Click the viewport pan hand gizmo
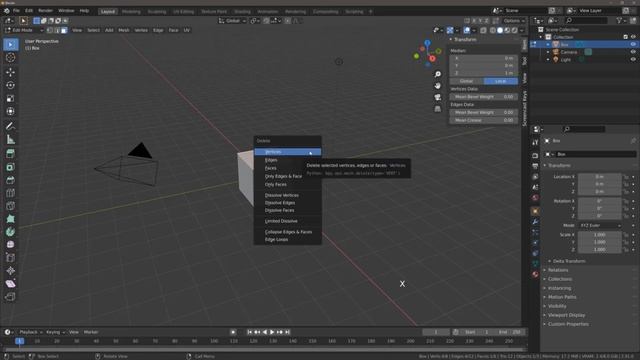Screen dimensions: 640x360 click(438, 86)
